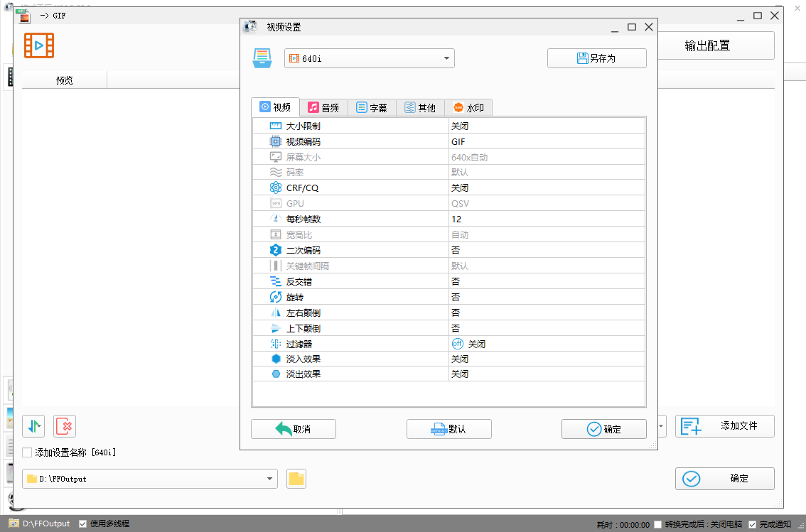Screen dimensions: 806x532
Task: Toggle the 使用多线程 checkbox in status bar
Action: (x=83, y=523)
